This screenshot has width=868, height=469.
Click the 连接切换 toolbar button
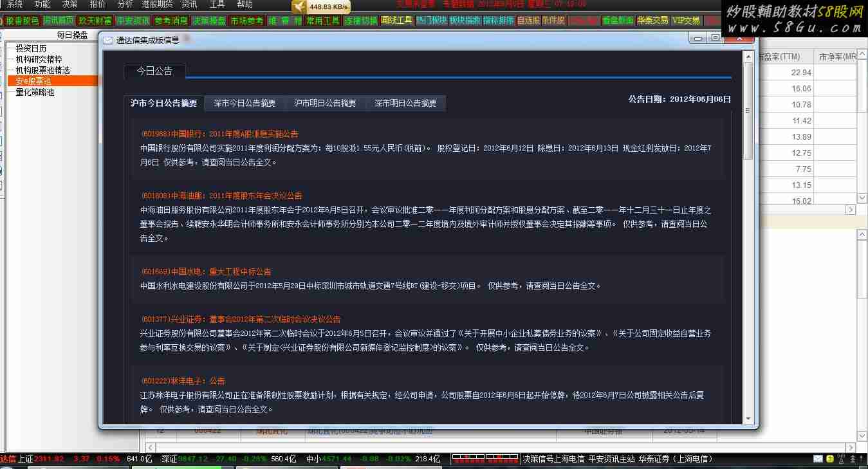click(361, 21)
